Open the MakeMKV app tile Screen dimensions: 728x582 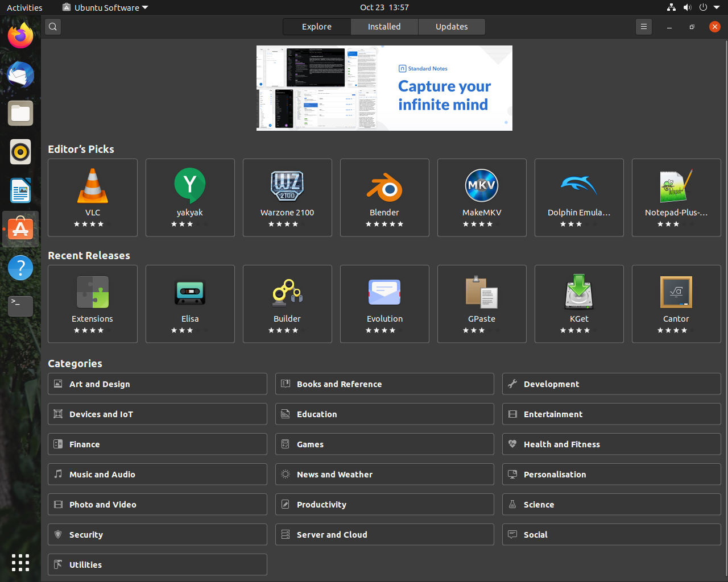point(482,198)
